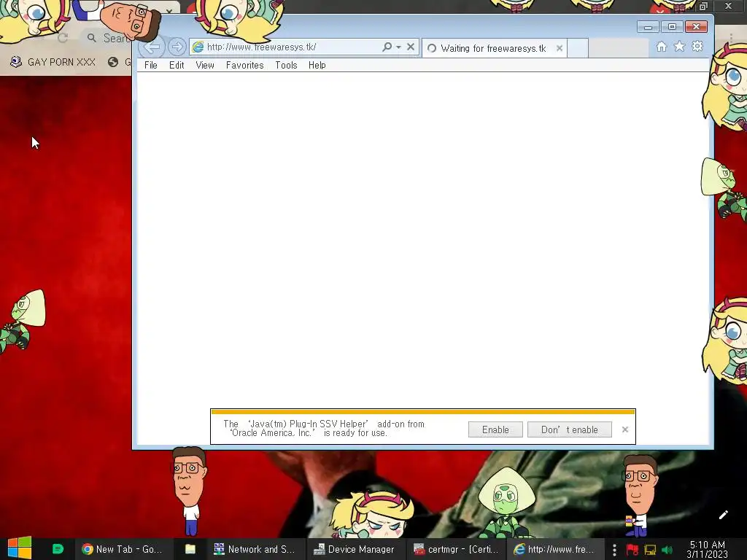Click the Internet Explorer taskbar item

click(x=554, y=549)
